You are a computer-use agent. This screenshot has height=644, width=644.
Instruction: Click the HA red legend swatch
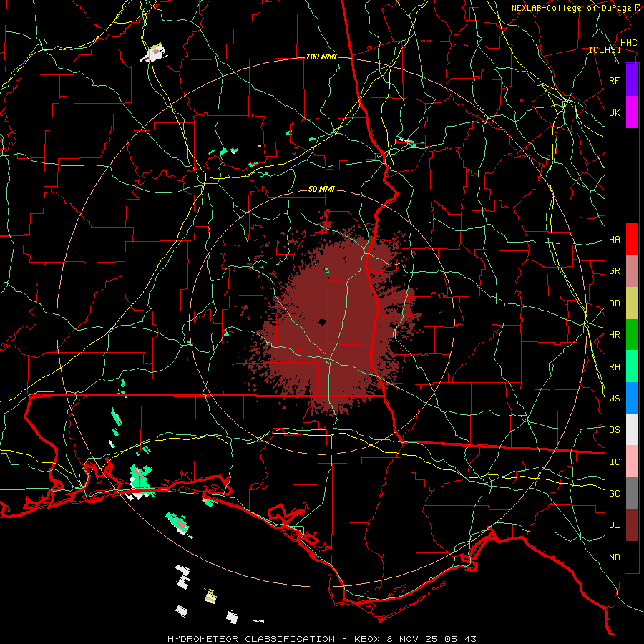632,239
